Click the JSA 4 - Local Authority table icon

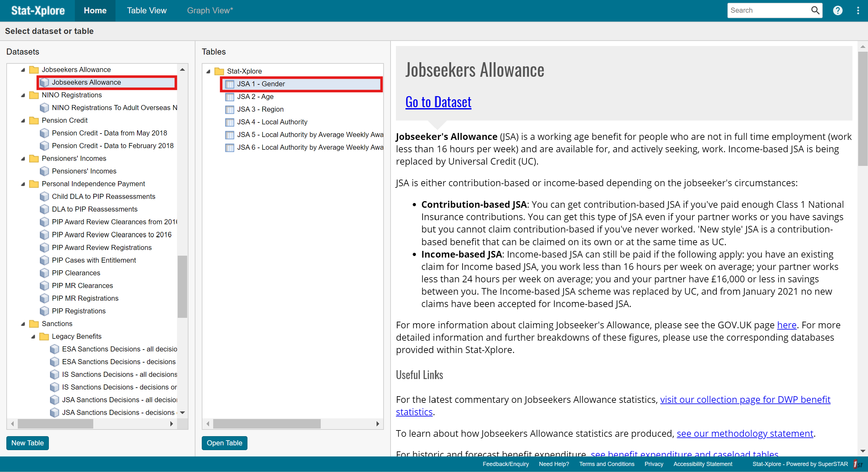pyautogui.click(x=230, y=122)
